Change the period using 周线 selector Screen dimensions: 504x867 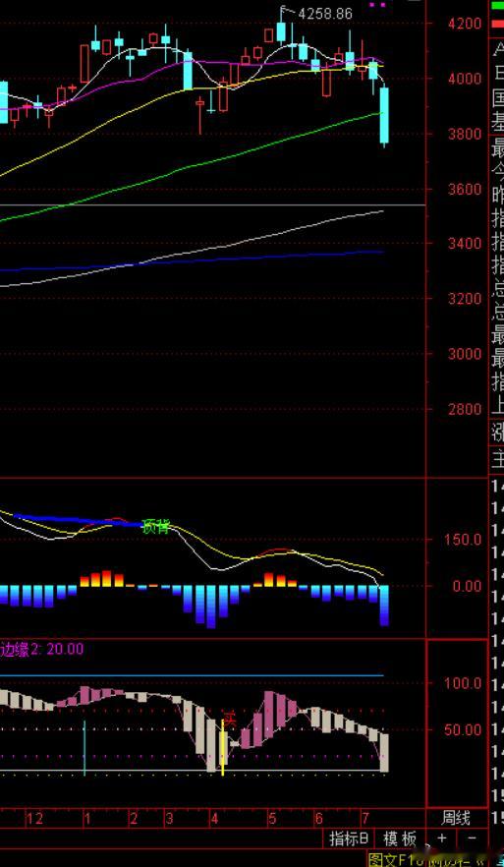click(x=456, y=818)
